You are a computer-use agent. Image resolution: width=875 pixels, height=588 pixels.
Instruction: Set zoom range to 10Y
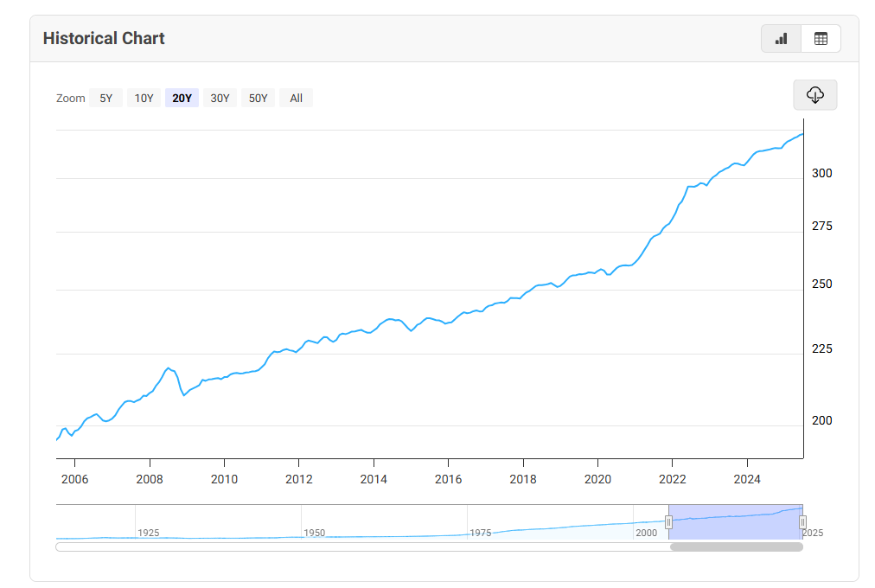pyautogui.click(x=144, y=99)
